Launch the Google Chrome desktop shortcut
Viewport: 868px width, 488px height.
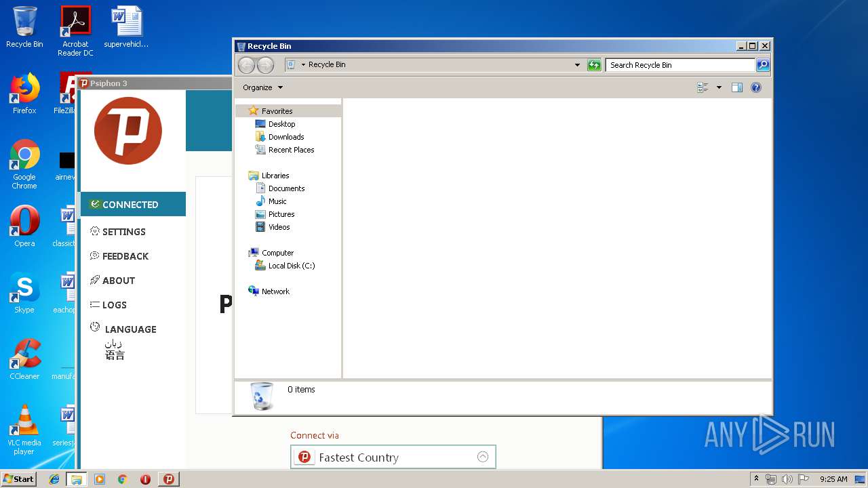coord(24,165)
